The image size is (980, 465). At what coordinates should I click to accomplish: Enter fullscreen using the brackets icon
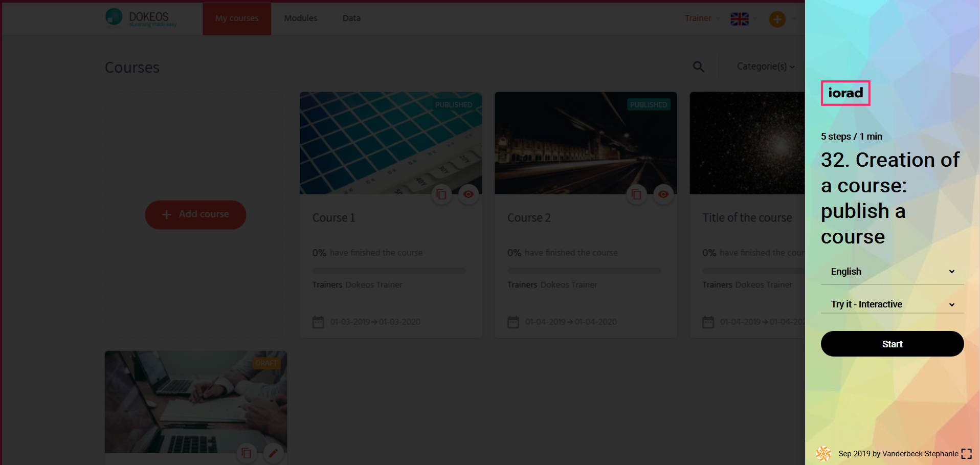pyautogui.click(x=966, y=454)
